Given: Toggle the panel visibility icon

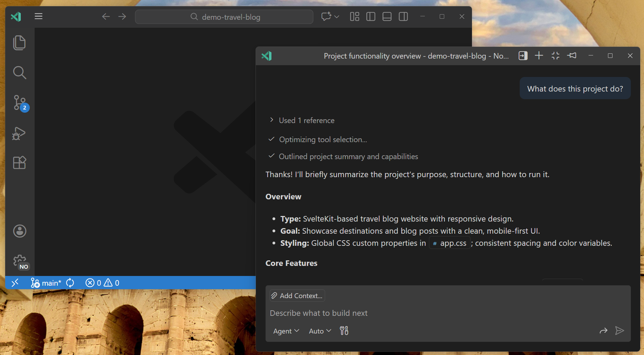Looking at the screenshot, I should coord(387,16).
